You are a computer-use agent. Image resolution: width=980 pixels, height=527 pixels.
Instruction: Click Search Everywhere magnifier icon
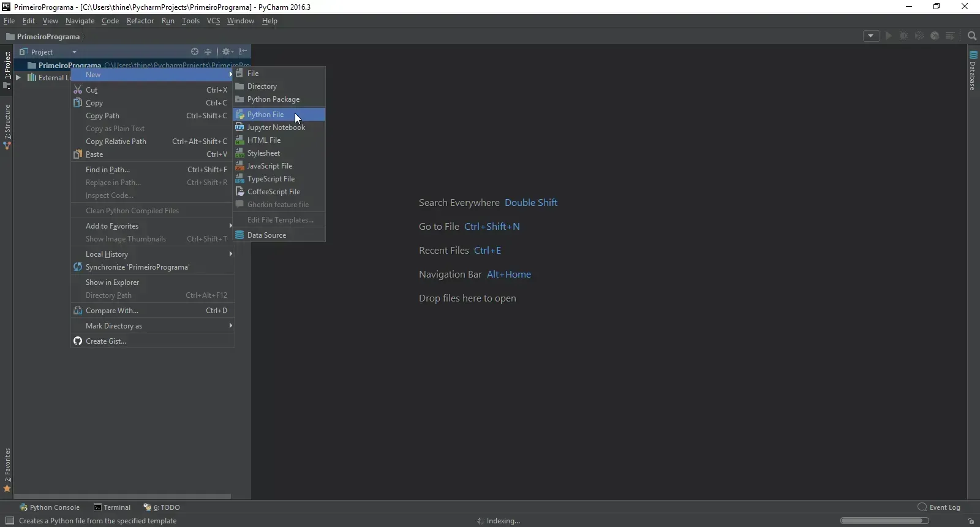point(972,36)
